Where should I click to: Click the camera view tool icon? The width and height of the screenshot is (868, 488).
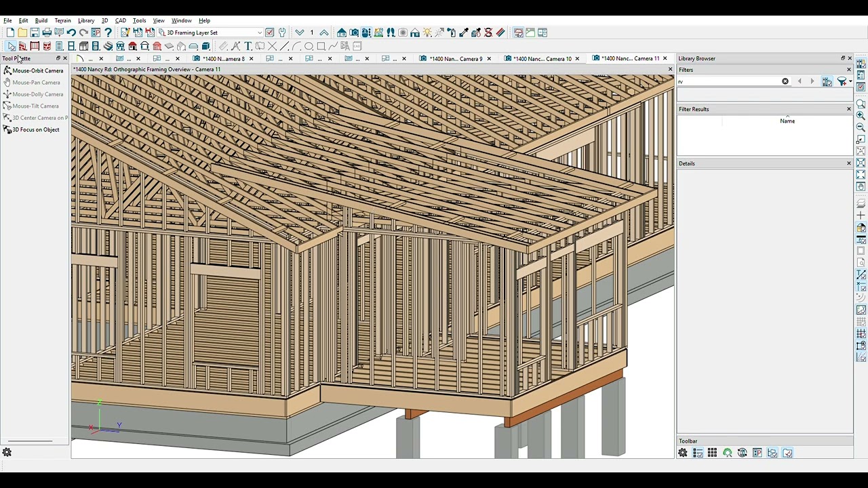(354, 33)
